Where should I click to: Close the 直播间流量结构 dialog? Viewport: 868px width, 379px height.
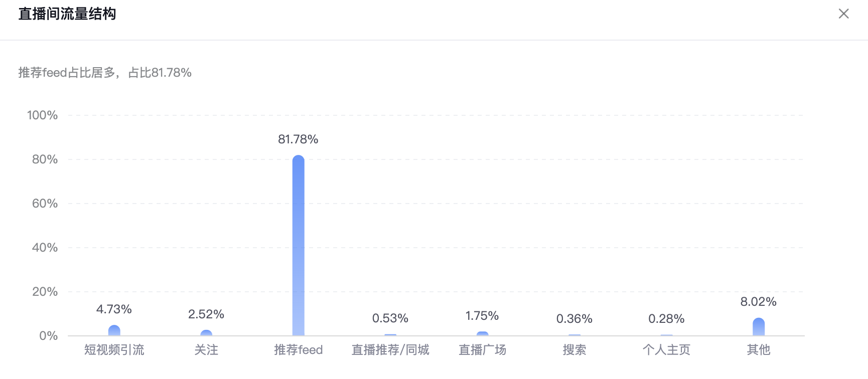coord(843,14)
